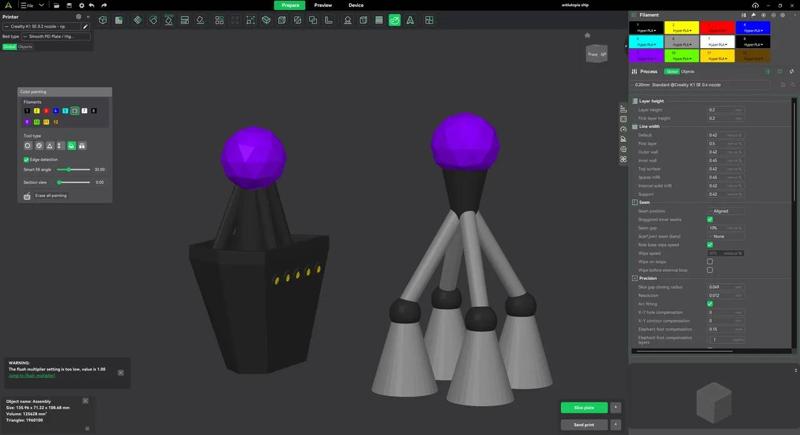Click the Undo arrow in the title bar
Viewport: 800px width, 435px height.
click(92, 5)
